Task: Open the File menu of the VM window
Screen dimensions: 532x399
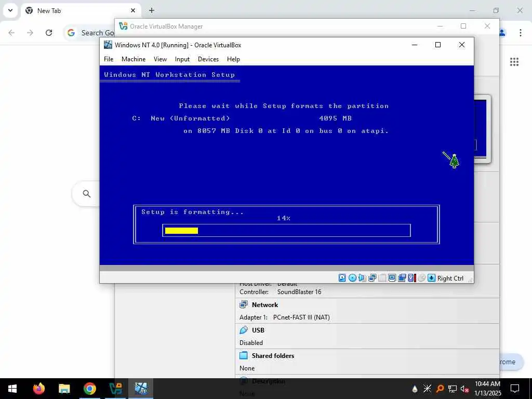Action: click(109, 59)
